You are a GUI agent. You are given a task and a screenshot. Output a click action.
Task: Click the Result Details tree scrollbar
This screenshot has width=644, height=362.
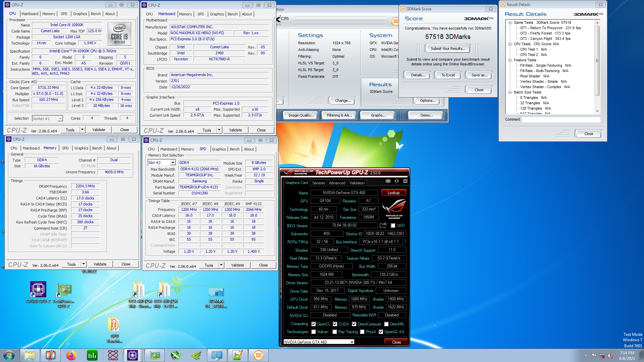[597, 66]
